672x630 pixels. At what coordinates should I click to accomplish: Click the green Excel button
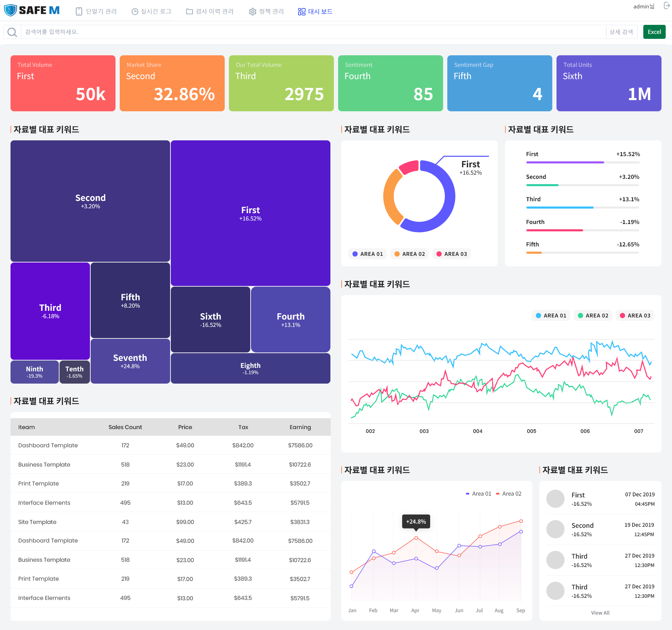654,32
